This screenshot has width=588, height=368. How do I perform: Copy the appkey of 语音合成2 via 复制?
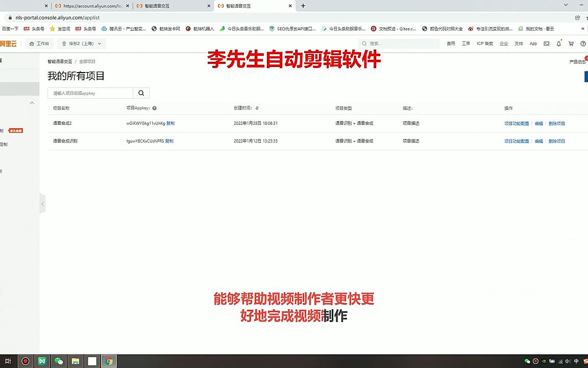170,123
